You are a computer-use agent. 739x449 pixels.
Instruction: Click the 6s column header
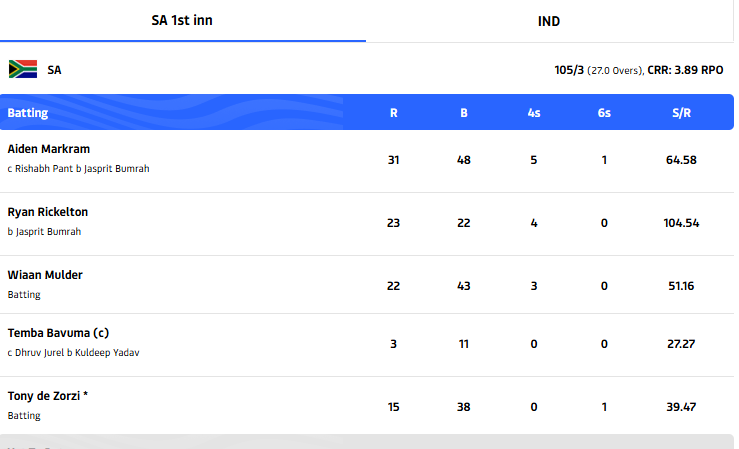tap(604, 113)
